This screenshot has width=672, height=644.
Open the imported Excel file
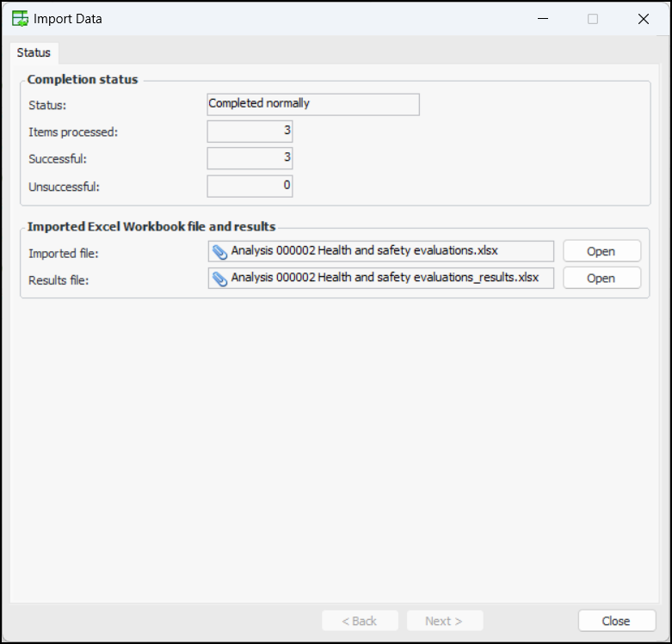click(601, 251)
